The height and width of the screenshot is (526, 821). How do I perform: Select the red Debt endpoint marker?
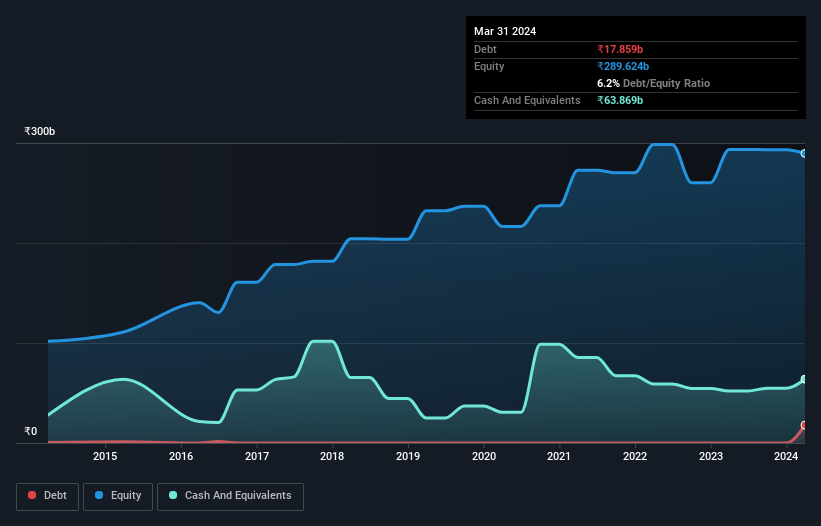804,425
